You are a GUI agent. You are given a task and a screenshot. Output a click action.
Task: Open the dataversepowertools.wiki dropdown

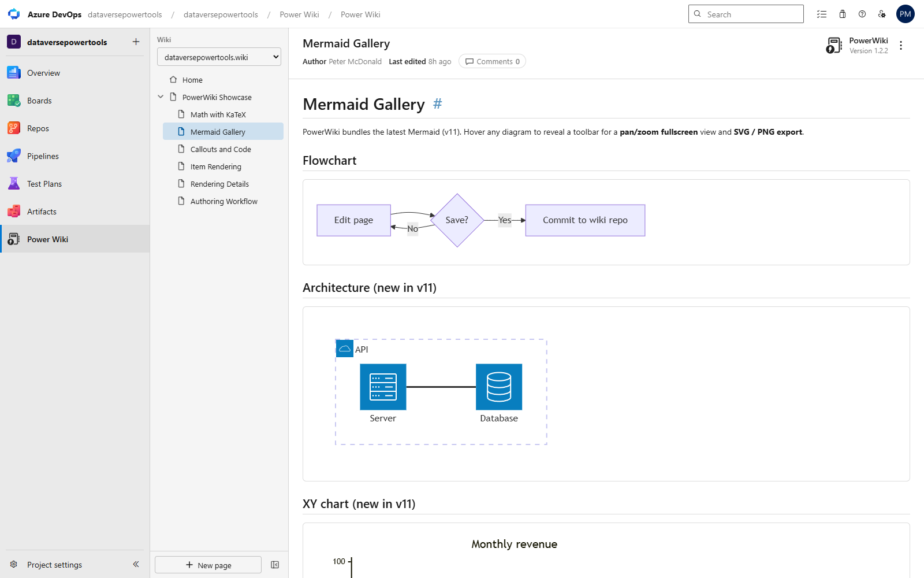[x=219, y=57]
